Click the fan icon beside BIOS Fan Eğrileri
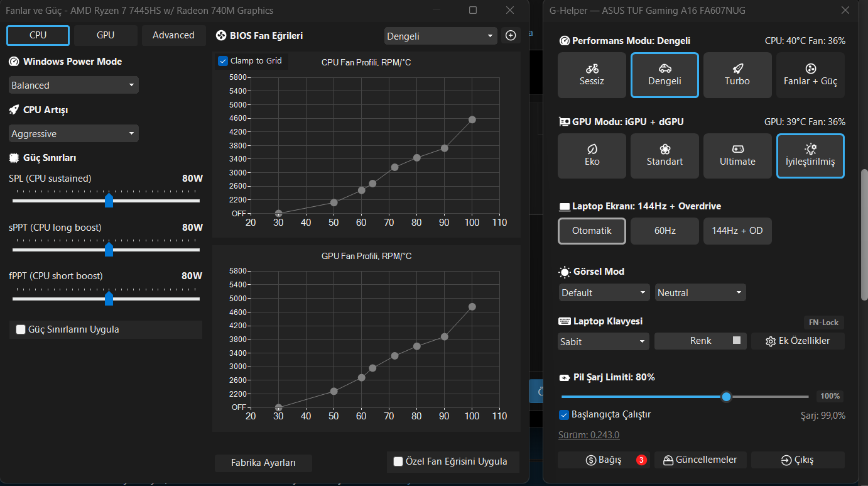 [221, 36]
